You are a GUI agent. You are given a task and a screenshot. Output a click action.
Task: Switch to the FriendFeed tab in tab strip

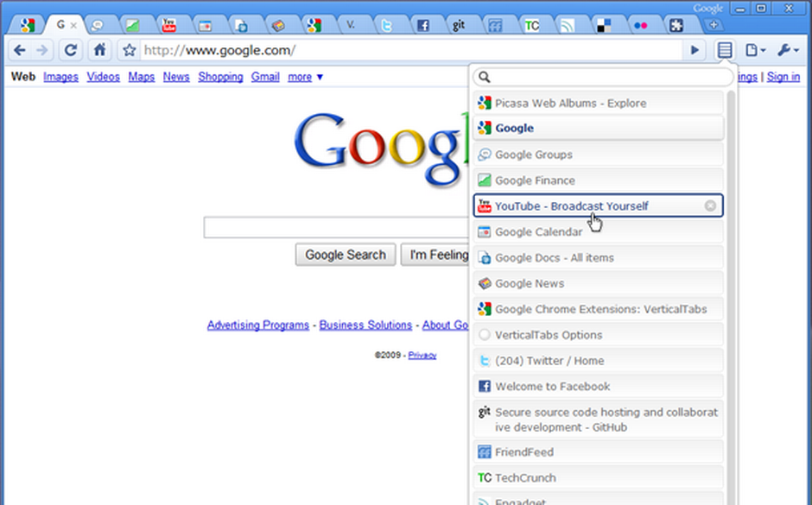click(495, 25)
